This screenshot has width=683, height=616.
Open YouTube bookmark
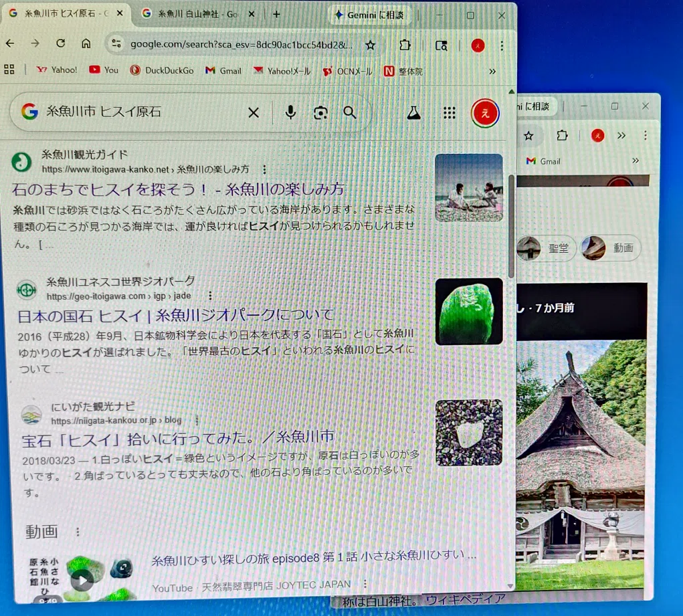[x=104, y=70]
